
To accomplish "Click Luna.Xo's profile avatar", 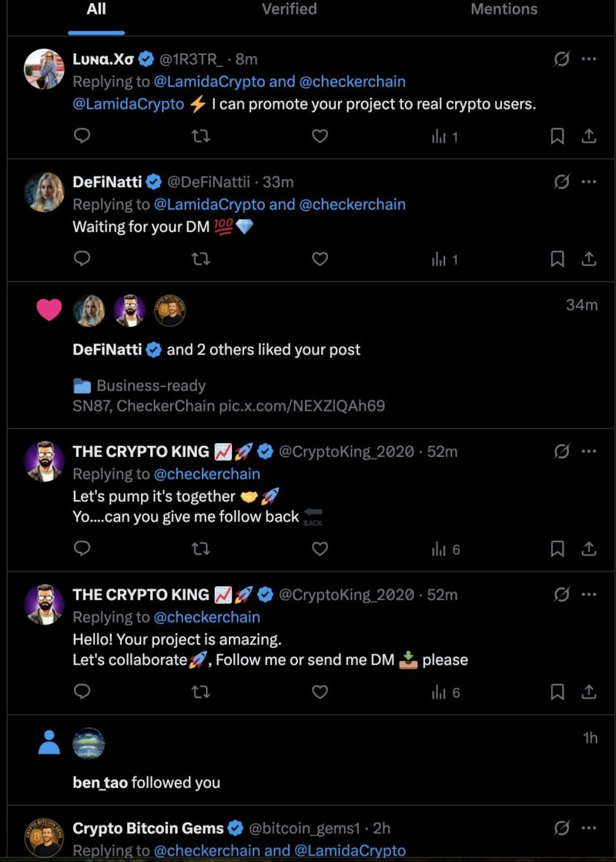I will 44,69.
